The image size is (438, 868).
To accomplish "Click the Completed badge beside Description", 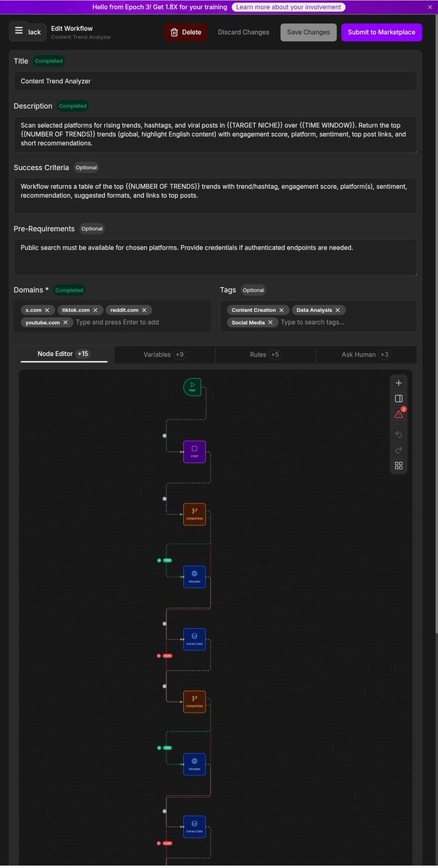I will coord(73,106).
